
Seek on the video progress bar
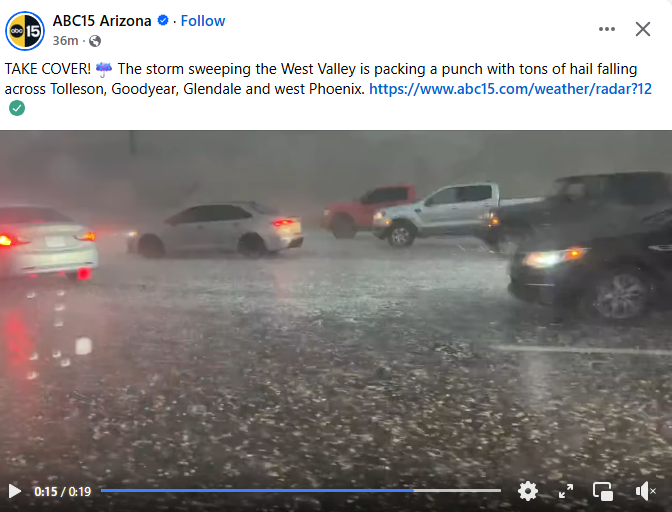coord(300,491)
